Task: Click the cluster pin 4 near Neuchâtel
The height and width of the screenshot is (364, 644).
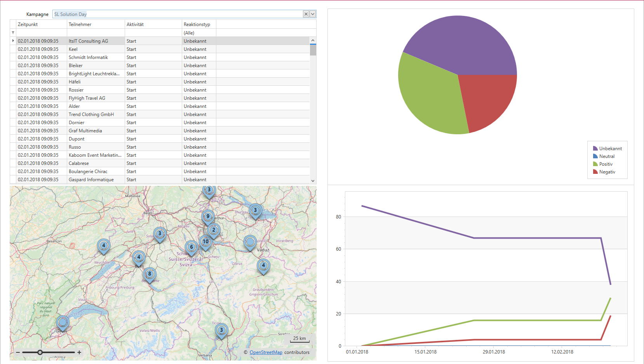Action: pos(104,246)
